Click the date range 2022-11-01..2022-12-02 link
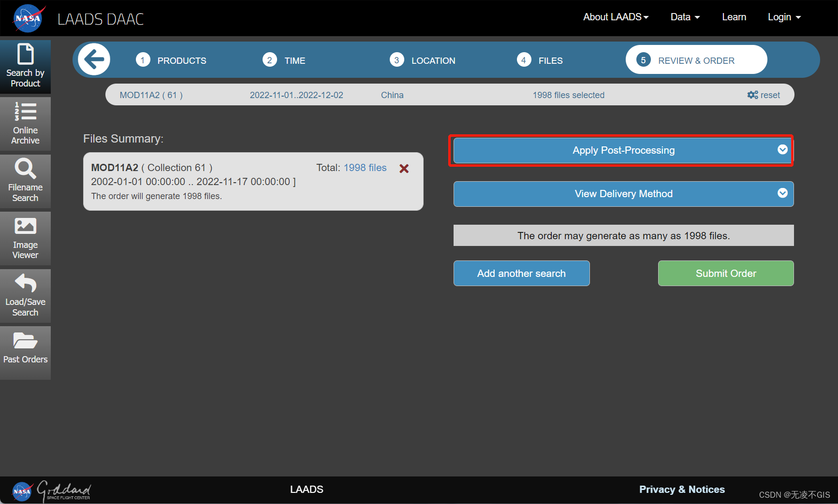The width and height of the screenshot is (838, 504). (296, 95)
